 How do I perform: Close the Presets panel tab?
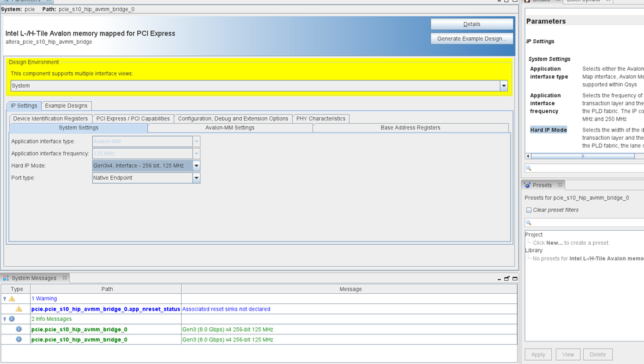[560, 185]
